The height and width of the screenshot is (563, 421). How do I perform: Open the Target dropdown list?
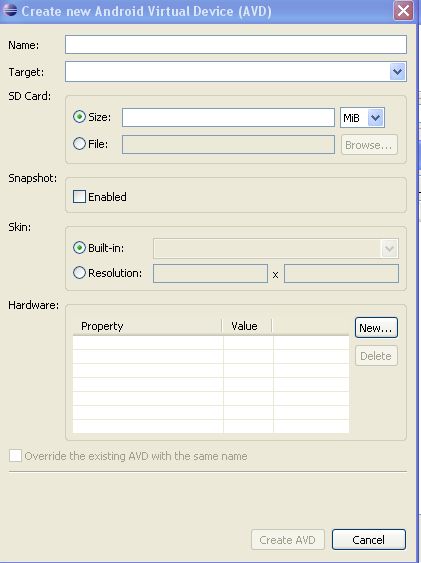point(397,71)
